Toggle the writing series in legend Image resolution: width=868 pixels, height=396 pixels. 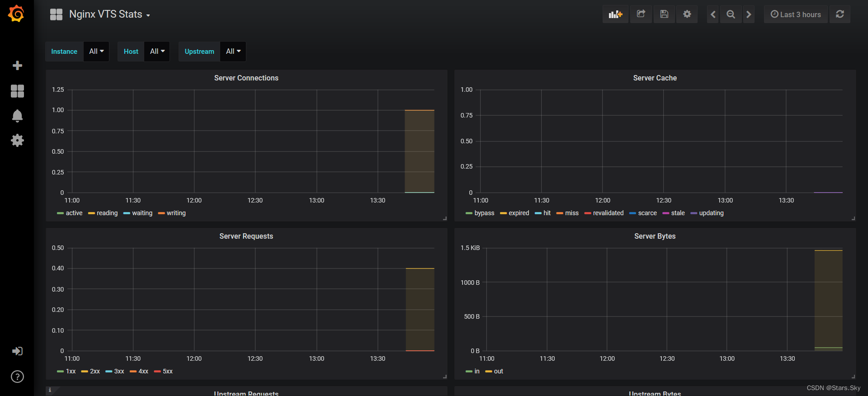(176, 213)
